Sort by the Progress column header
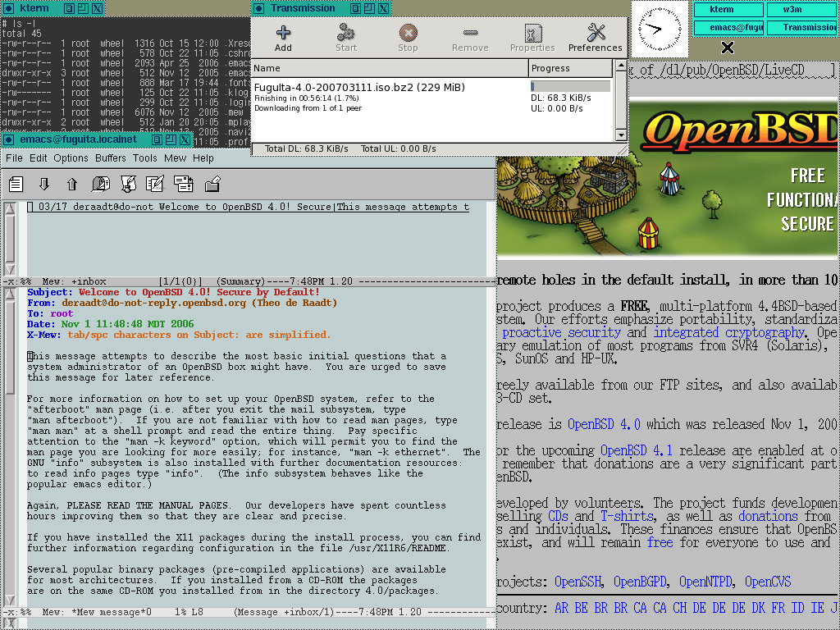The width and height of the screenshot is (840, 630). [x=570, y=68]
